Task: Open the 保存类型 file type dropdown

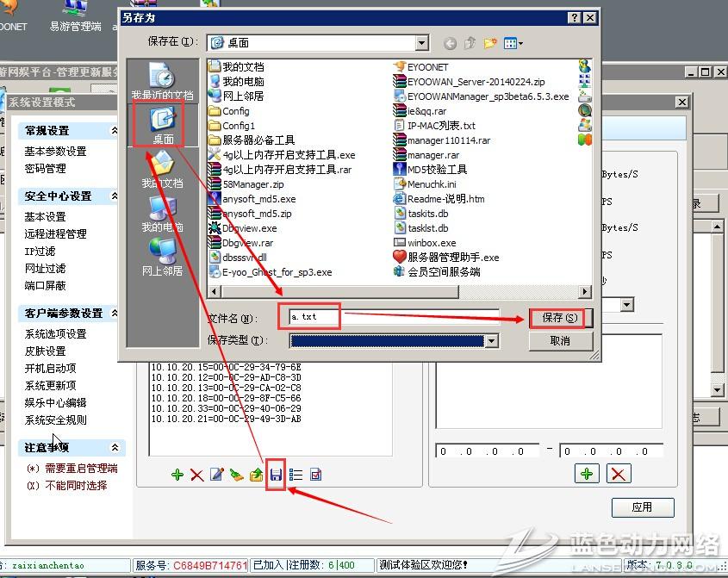Action: point(491,341)
